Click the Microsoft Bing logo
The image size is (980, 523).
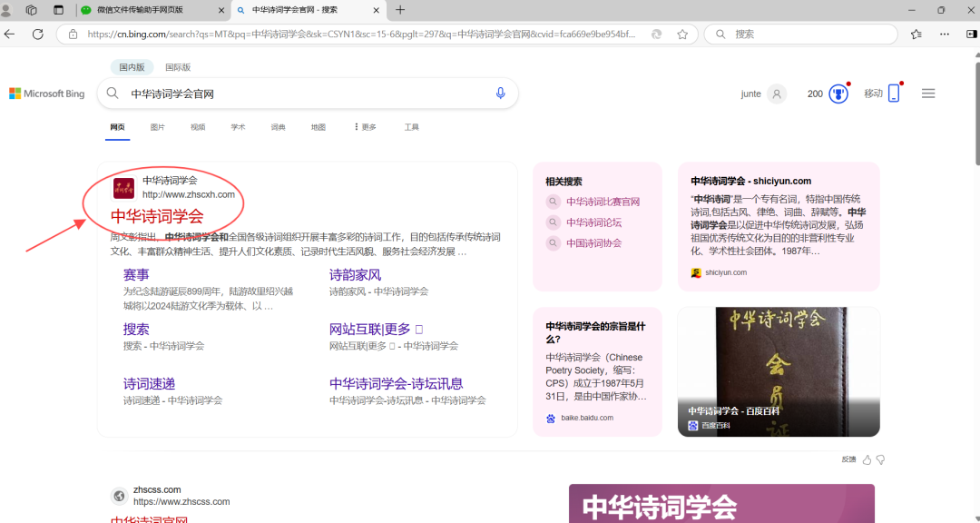click(47, 94)
